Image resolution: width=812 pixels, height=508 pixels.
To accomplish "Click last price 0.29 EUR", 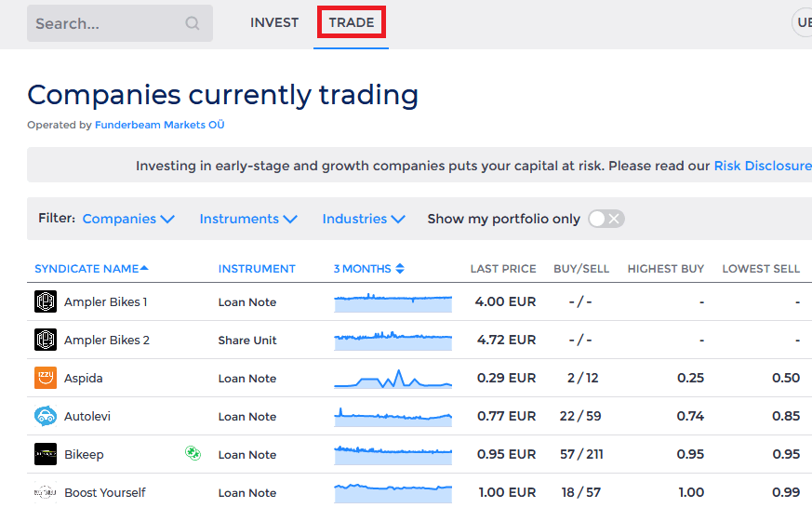I will click(507, 378).
